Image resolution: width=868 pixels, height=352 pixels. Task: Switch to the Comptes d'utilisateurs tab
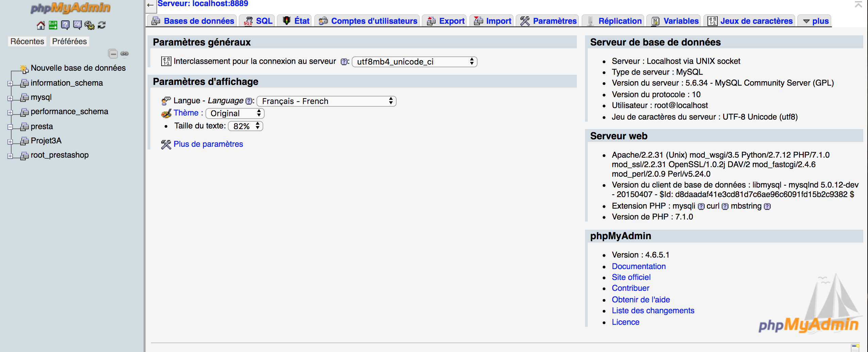pyautogui.click(x=368, y=21)
